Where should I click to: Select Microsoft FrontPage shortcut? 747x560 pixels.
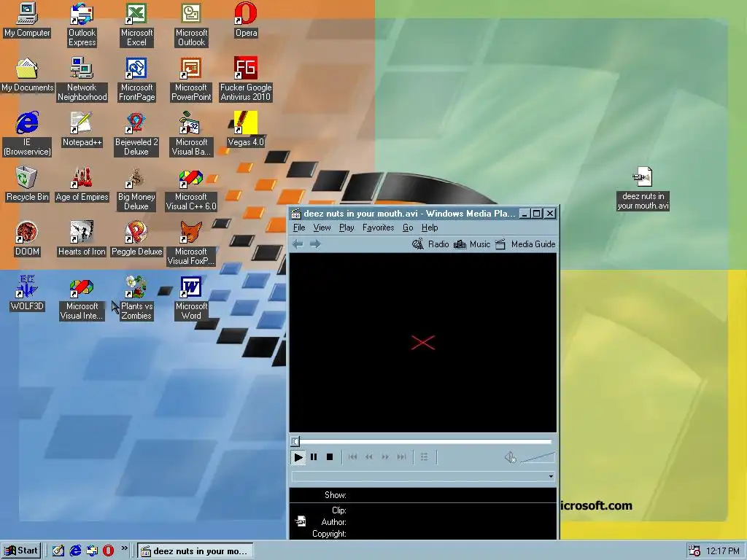pyautogui.click(x=136, y=79)
